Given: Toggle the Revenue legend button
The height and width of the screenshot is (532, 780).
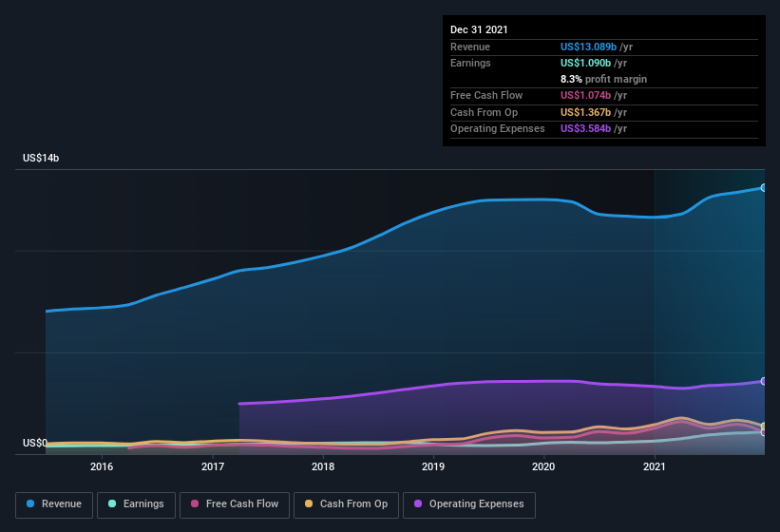Looking at the screenshot, I should (54, 504).
